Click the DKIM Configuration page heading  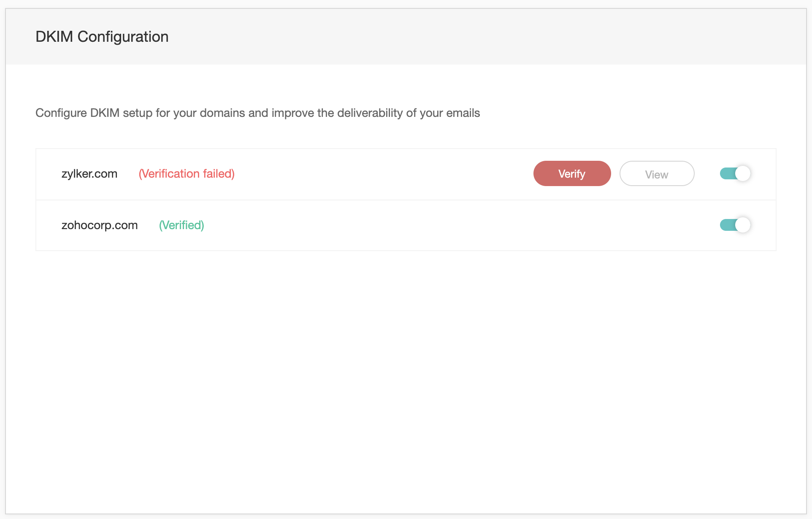point(102,37)
